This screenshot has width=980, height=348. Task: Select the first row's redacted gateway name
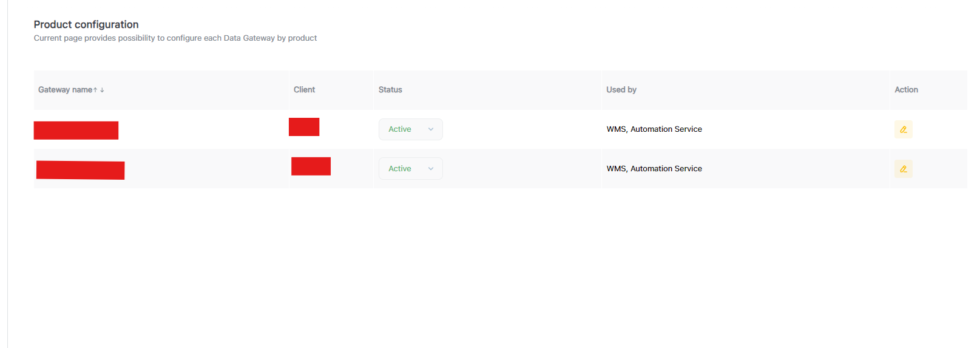76,131
